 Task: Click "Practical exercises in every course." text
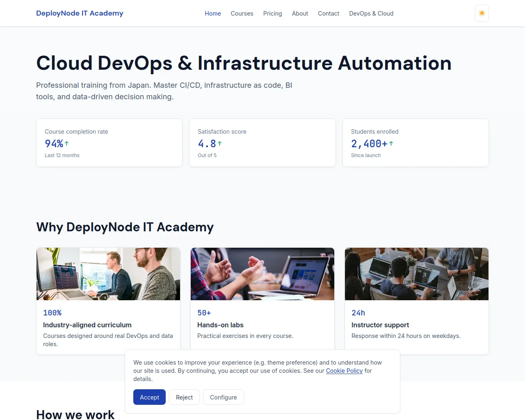pyautogui.click(x=245, y=336)
